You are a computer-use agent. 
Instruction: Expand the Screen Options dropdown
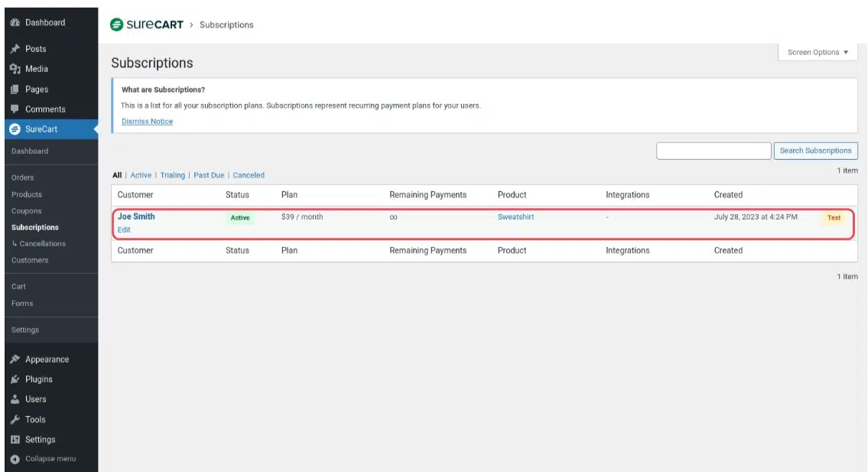pos(818,53)
